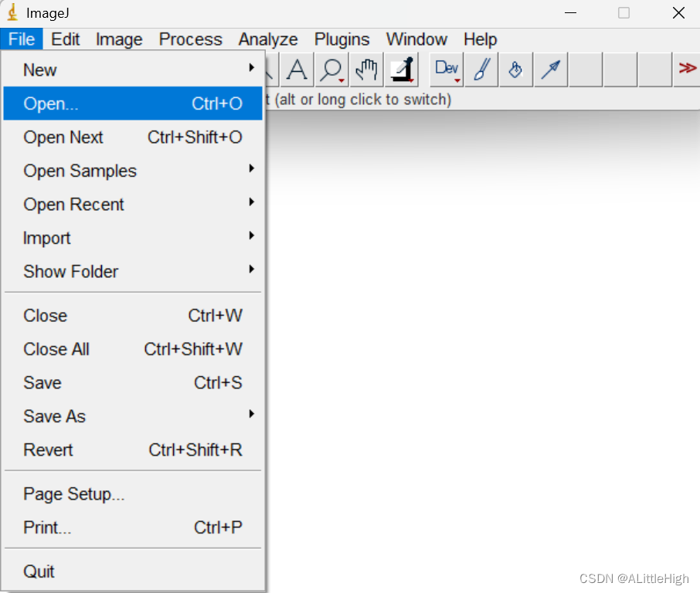Expand the Open Samples submenu
The height and width of the screenshot is (593, 700).
click(x=133, y=171)
